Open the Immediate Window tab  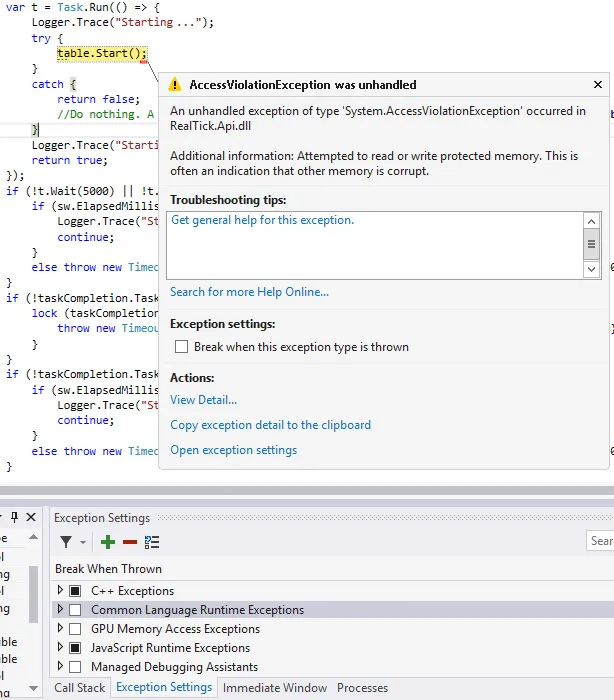tap(275, 688)
